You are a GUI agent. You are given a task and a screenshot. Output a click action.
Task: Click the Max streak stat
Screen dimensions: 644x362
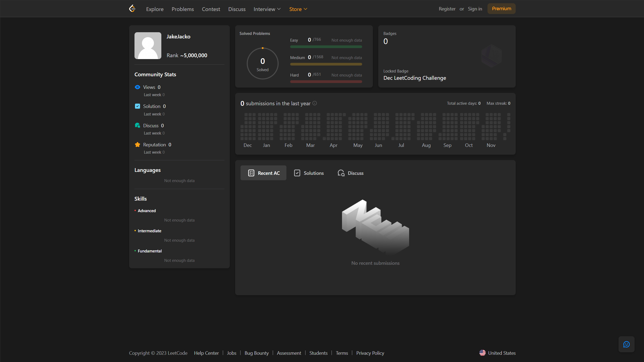coord(499,103)
